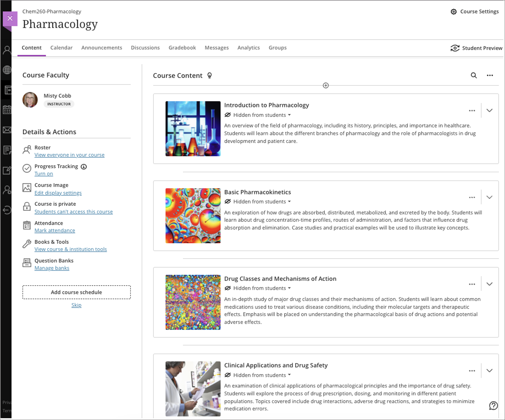Click the Drug Classes module thumbnail image

point(193,302)
